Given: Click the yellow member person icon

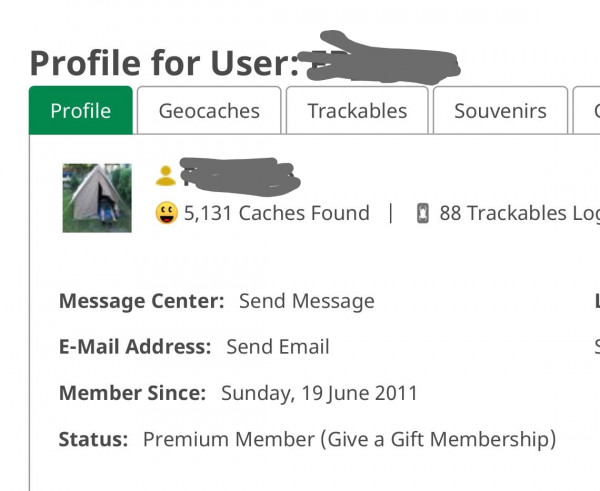Looking at the screenshot, I should (x=166, y=176).
